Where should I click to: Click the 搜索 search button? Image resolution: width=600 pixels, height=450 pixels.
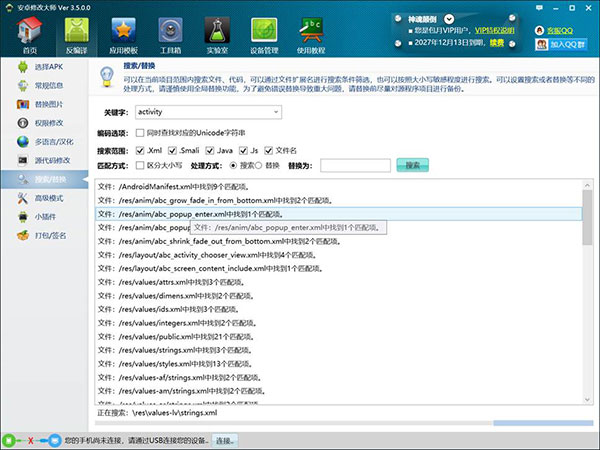point(412,165)
